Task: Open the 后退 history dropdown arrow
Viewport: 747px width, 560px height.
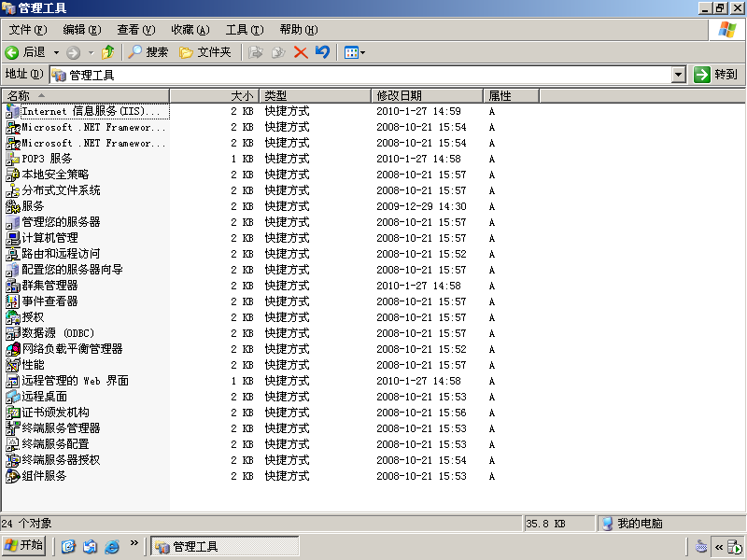Action: point(56,52)
